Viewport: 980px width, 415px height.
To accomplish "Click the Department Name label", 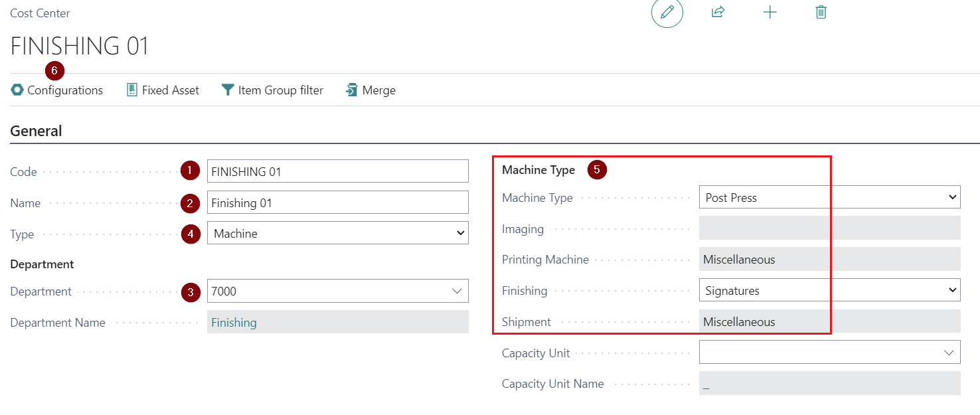I will (x=58, y=322).
